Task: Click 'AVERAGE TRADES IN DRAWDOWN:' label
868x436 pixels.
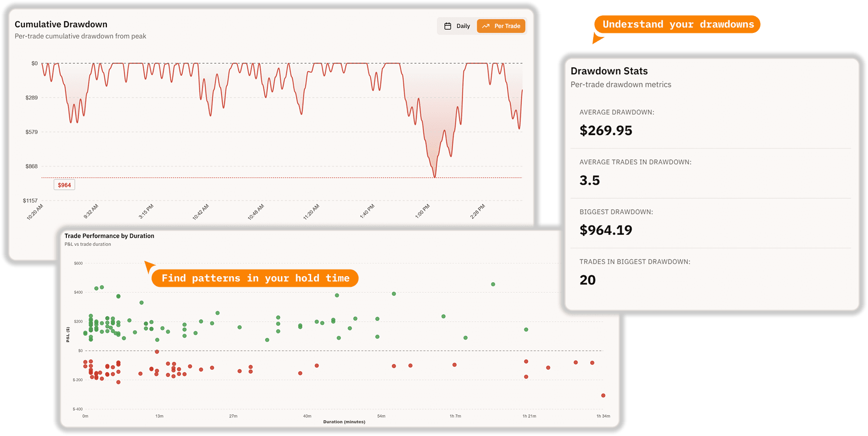Action: pyautogui.click(x=635, y=162)
